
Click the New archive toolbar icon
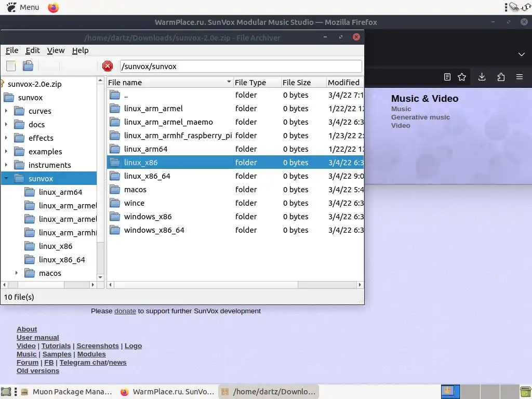coord(11,66)
